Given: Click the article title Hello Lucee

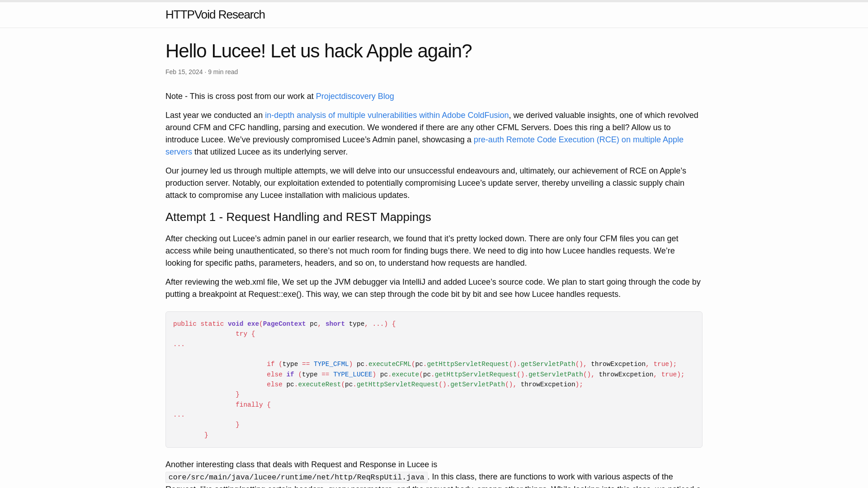Looking at the screenshot, I should coord(318,51).
